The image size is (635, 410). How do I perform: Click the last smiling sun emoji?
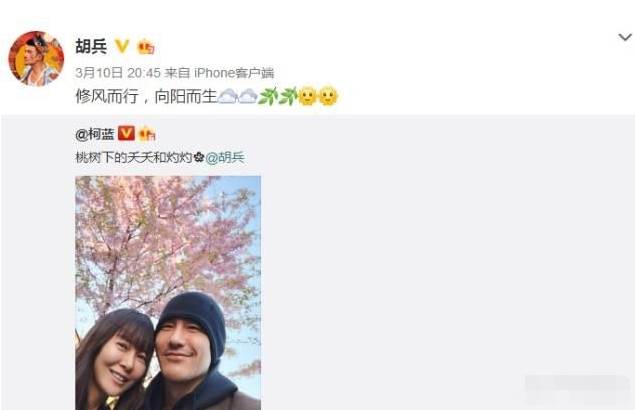328,96
